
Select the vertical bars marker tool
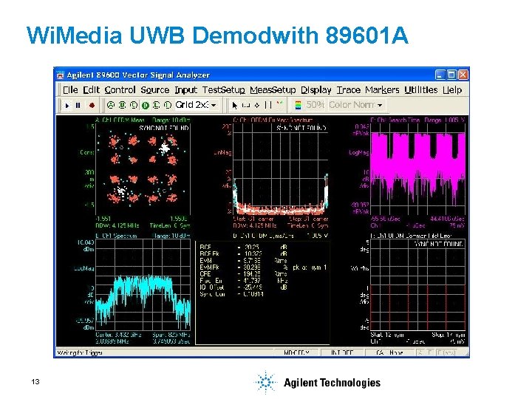[268, 105]
